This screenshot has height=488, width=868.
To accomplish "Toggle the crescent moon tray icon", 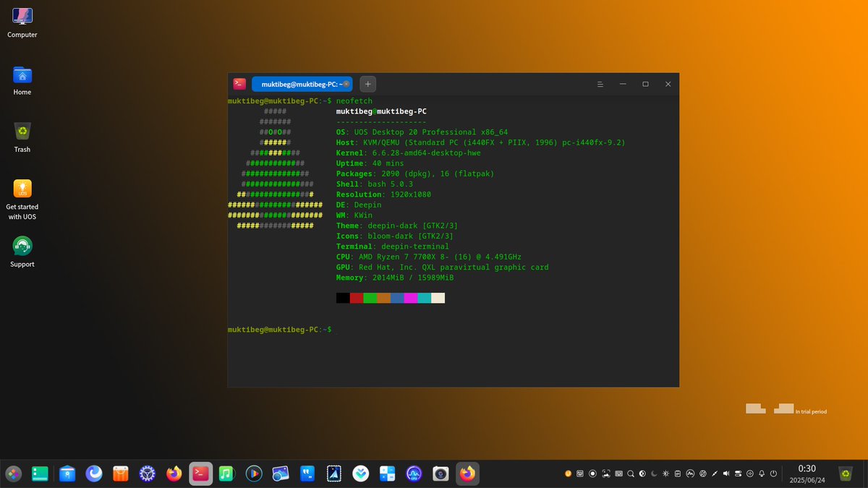I will (x=655, y=474).
